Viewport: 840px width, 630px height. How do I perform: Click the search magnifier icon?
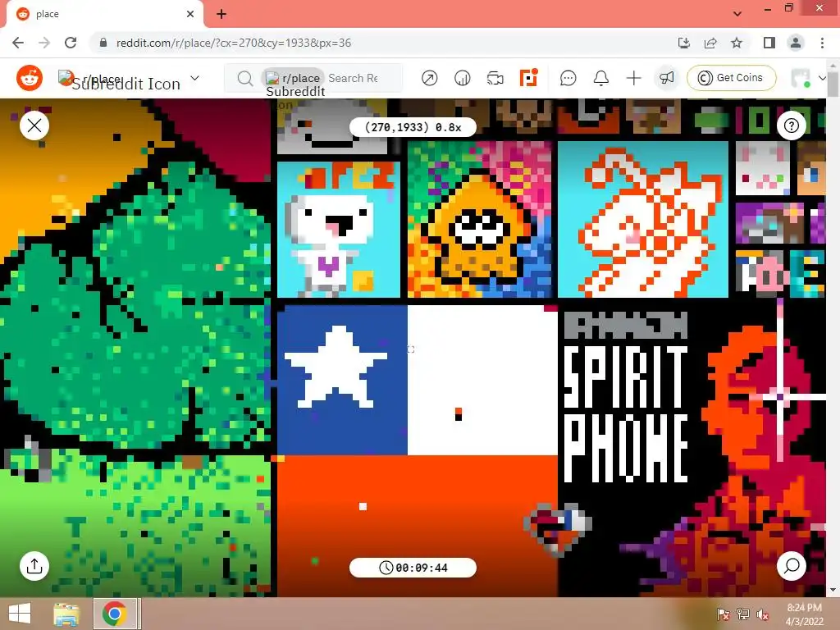pos(244,78)
